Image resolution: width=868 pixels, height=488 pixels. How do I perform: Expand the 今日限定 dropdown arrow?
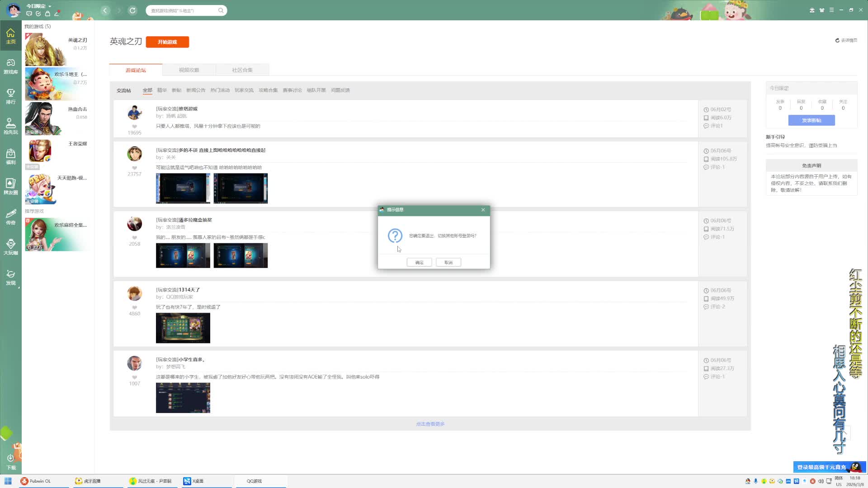pos(50,6)
